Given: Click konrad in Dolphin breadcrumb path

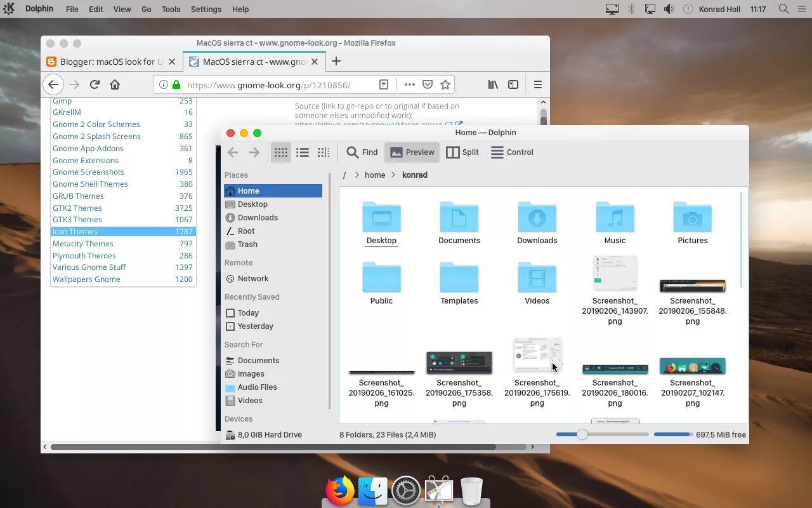Looking at the screenshot, I should tap(415, 175).
